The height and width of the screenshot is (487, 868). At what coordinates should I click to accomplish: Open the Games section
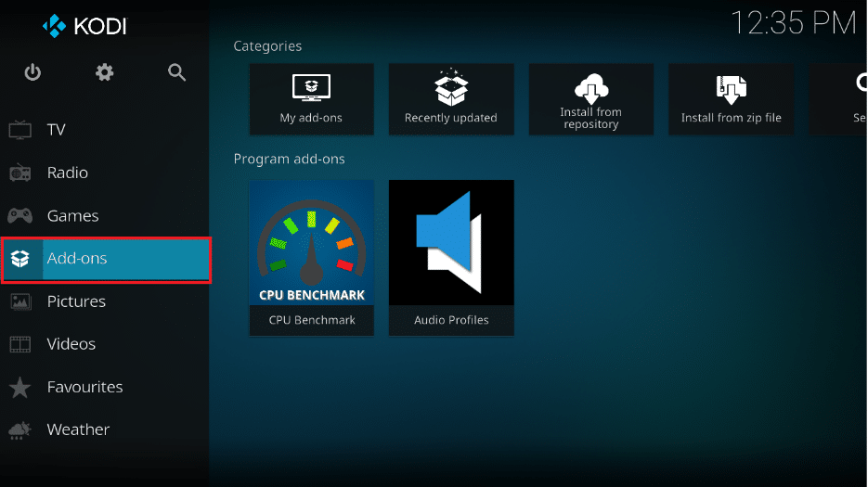tap(72, 216)
